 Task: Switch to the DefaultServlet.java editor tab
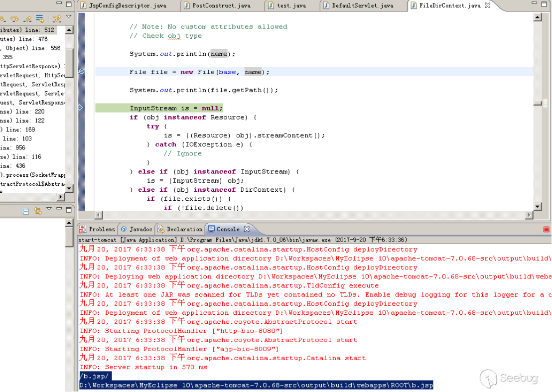pyautogui.click(x=363, y=5)
